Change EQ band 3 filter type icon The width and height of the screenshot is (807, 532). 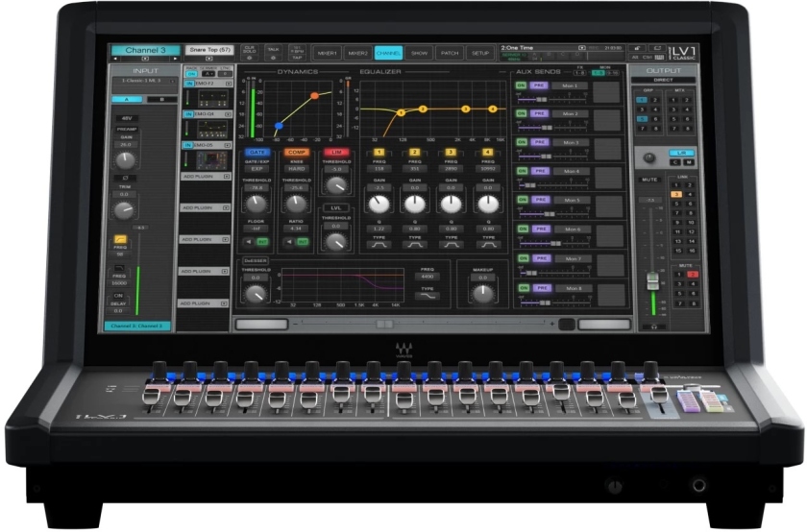(x=452, y=245)
